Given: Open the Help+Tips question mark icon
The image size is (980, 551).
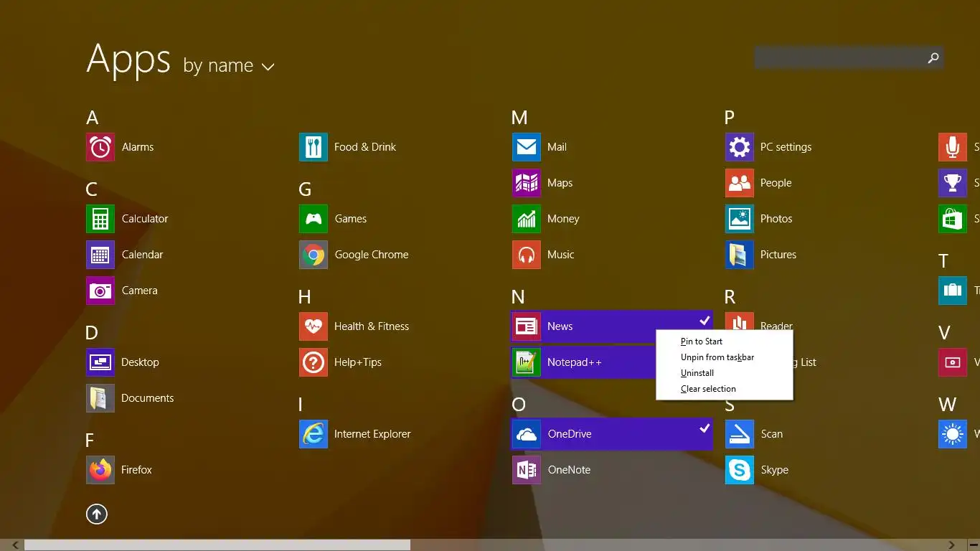Looking at the screenshot, I should [314, 362].
